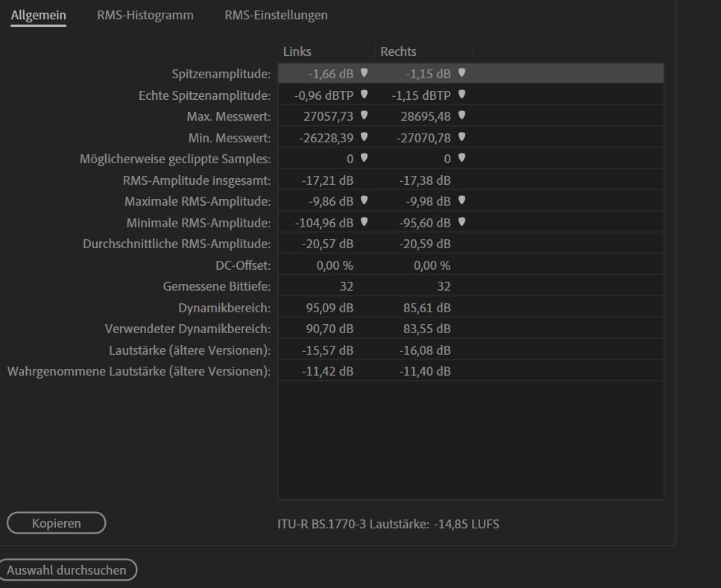Go to left Minimale RMS-Amplitude marker
The image size is (721, 588).
click(364, 222)
